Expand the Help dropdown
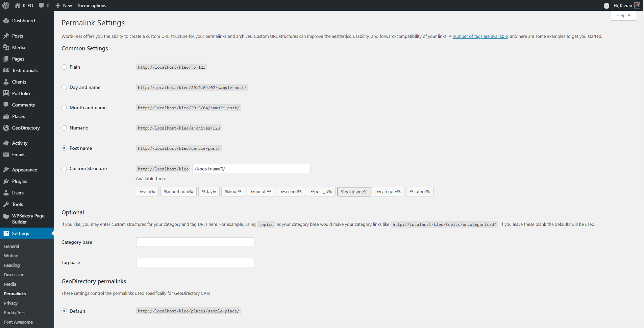This screenshot has height=328, width=644. (x=623, y=16)
